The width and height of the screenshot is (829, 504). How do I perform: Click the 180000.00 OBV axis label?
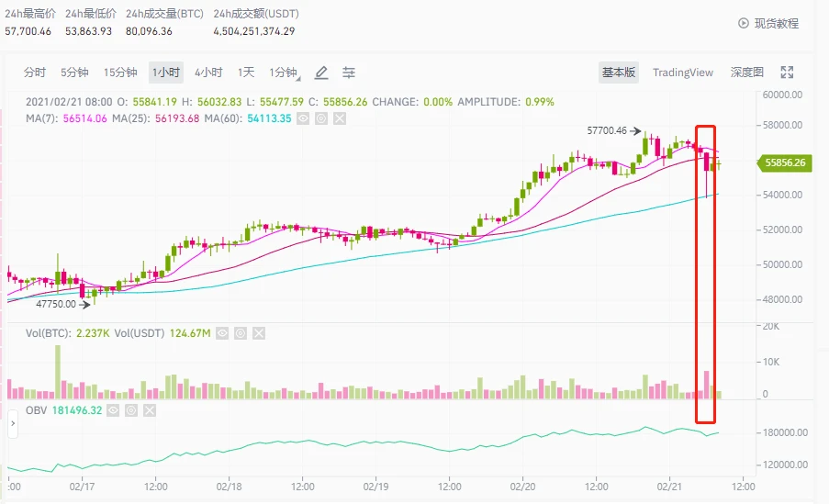click(785, 432)
